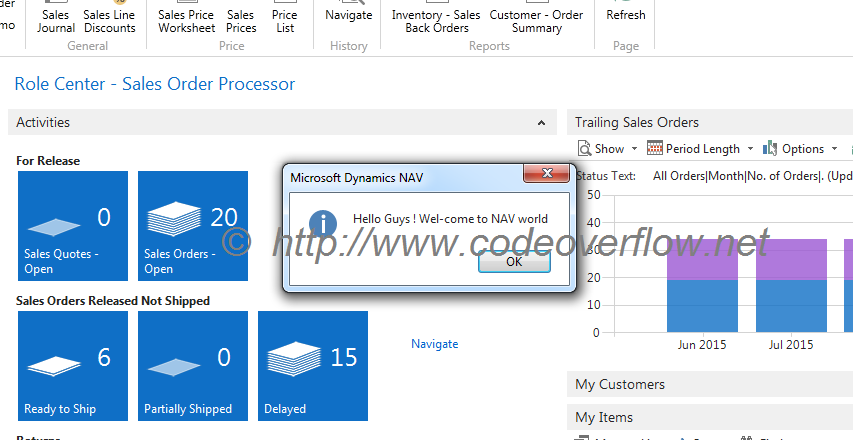The image size is (853, 440).
Task: Close the Microsoft Dynamics NAV dialog
Action: (x=547, y=174)
